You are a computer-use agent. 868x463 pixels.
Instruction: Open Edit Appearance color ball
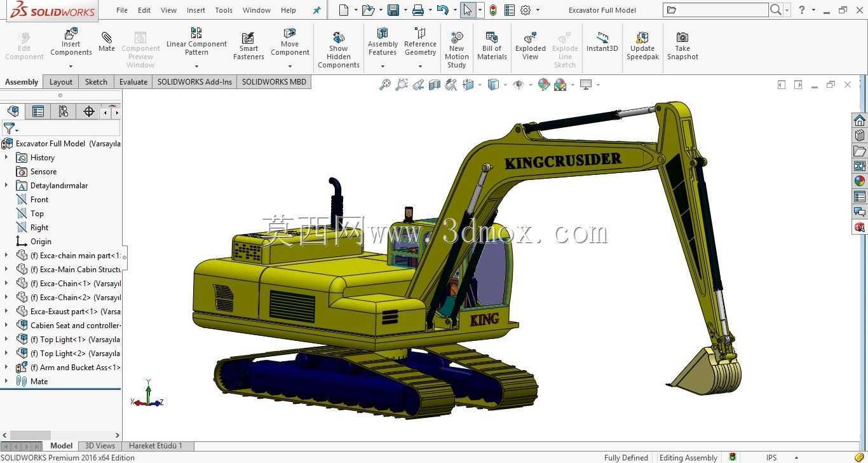coord(543,85)
